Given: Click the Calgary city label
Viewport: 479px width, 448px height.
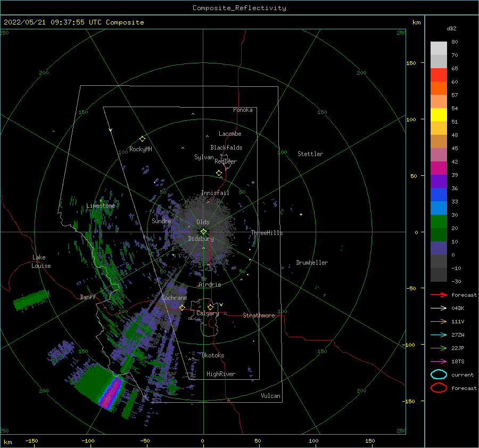Looking at the screenshot, I should click(x=208, y=313).
